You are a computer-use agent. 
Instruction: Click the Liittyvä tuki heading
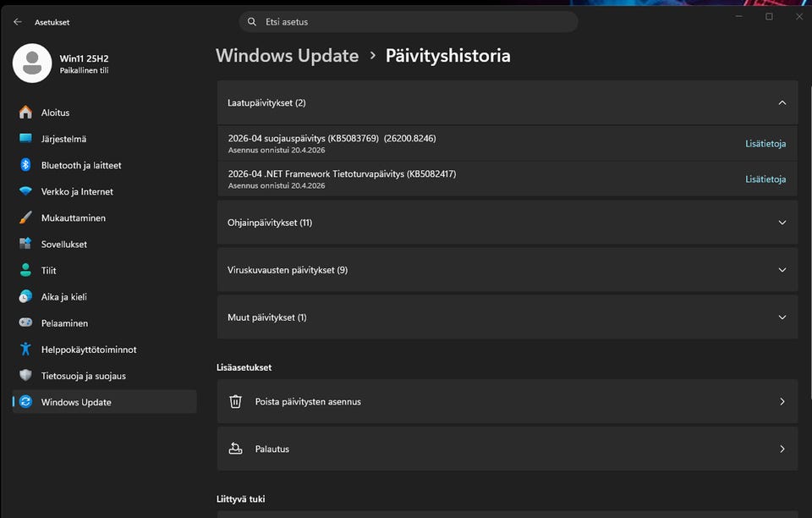(x=241, y=499)
